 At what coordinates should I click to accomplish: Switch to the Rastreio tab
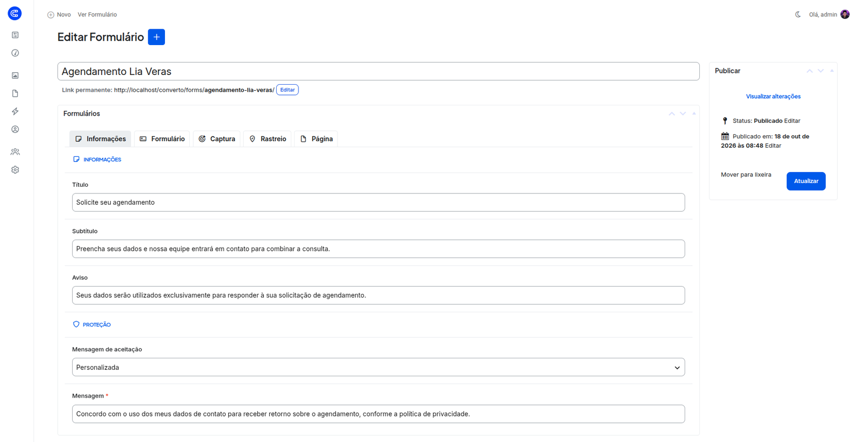tap(267, 139)
